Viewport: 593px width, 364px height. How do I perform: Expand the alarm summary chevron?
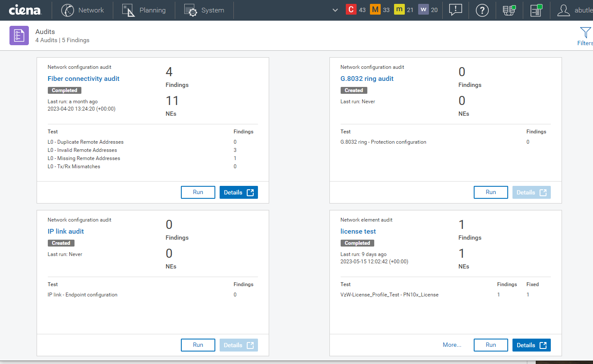335,9
